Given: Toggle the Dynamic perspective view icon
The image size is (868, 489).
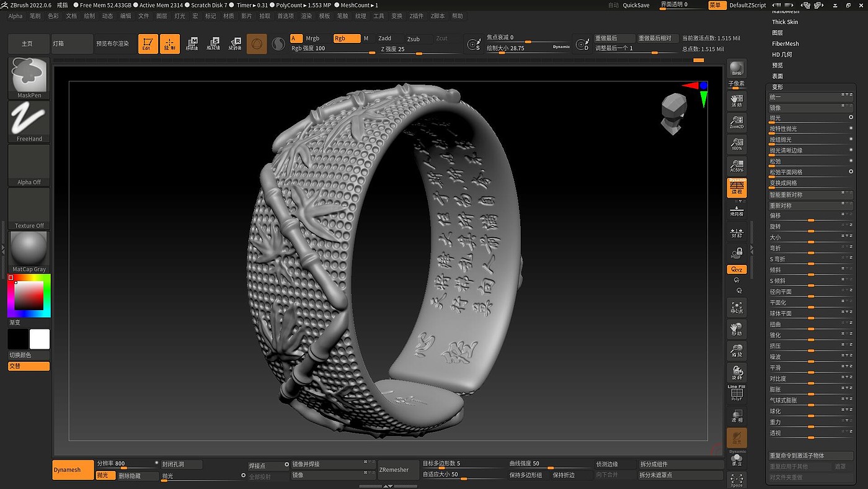Looking at the screenshot, I should tap(737, 187).
